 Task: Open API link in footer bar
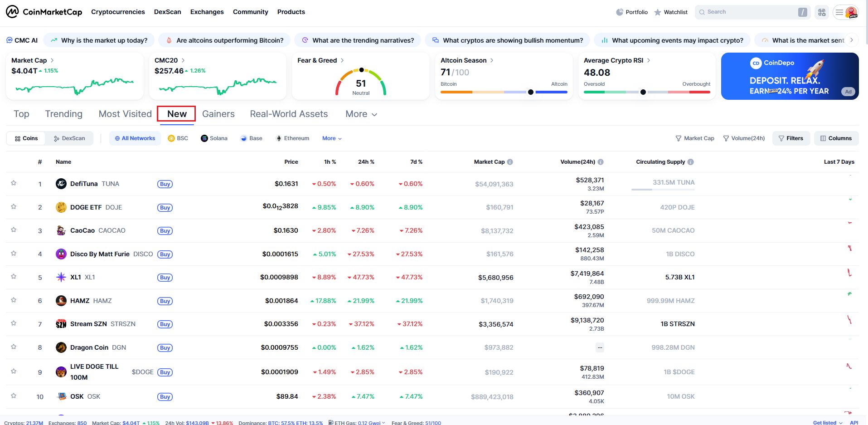(x=854, y=423)
